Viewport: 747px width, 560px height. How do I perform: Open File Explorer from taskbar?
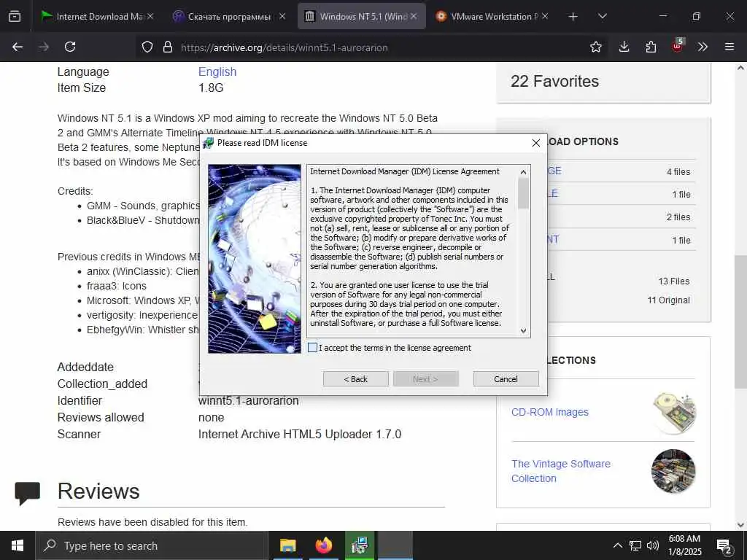pos(287,545)
